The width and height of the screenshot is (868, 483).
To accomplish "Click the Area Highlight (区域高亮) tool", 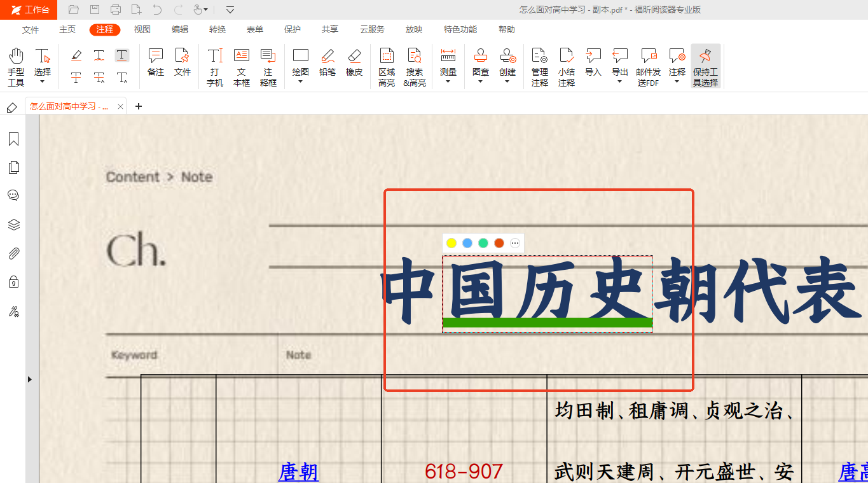I will point(387,66).
